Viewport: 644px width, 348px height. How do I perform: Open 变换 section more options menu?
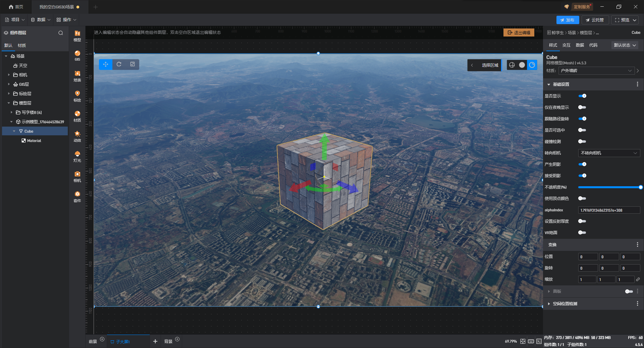pyautogui.click(x=637, y=245)
